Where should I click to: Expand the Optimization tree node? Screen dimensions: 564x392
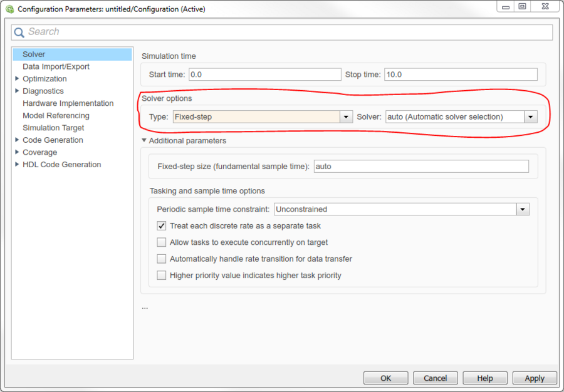tap(17, 79)
